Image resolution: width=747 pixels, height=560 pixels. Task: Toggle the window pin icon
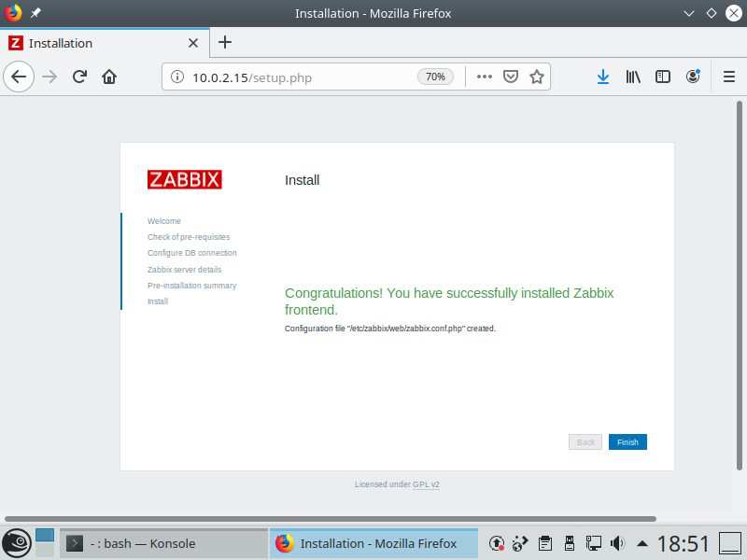click(x=35, y=13)
